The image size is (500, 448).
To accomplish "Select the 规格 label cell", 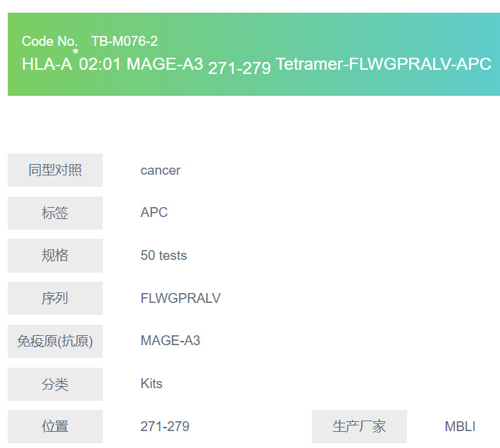I will click(55, 256).
